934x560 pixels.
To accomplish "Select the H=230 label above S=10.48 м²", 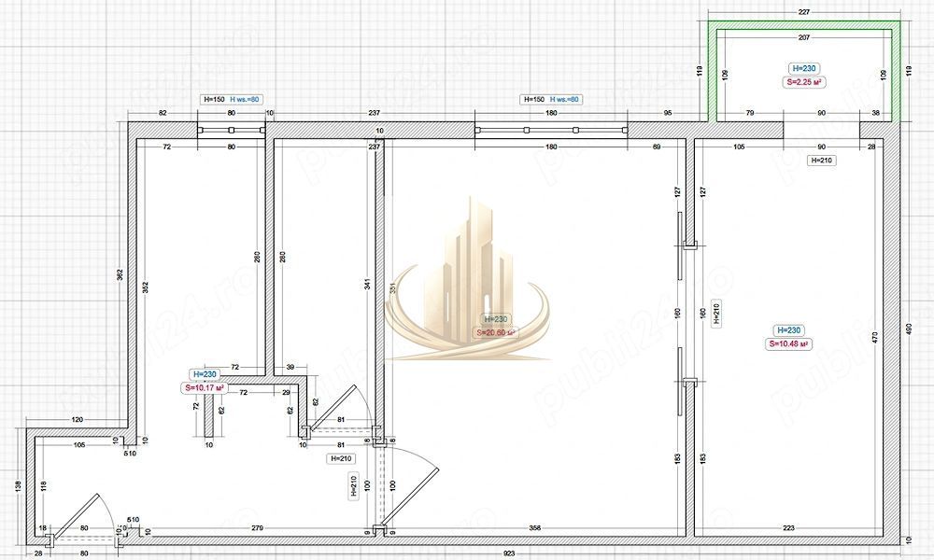I will tap(788, 330).
